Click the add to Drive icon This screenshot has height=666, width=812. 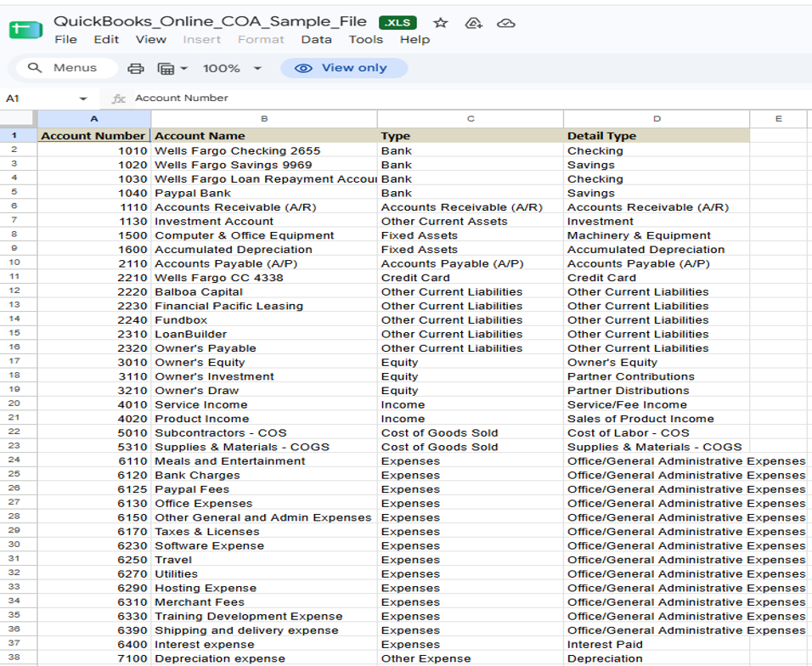coord(473,23)
